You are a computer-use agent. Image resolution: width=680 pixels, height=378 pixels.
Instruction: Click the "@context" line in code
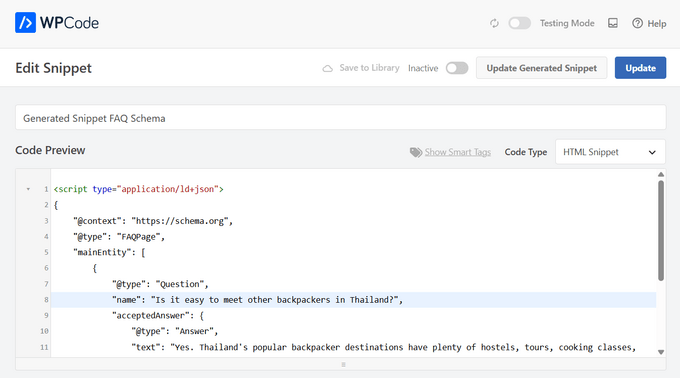click(x=153, y=221)
